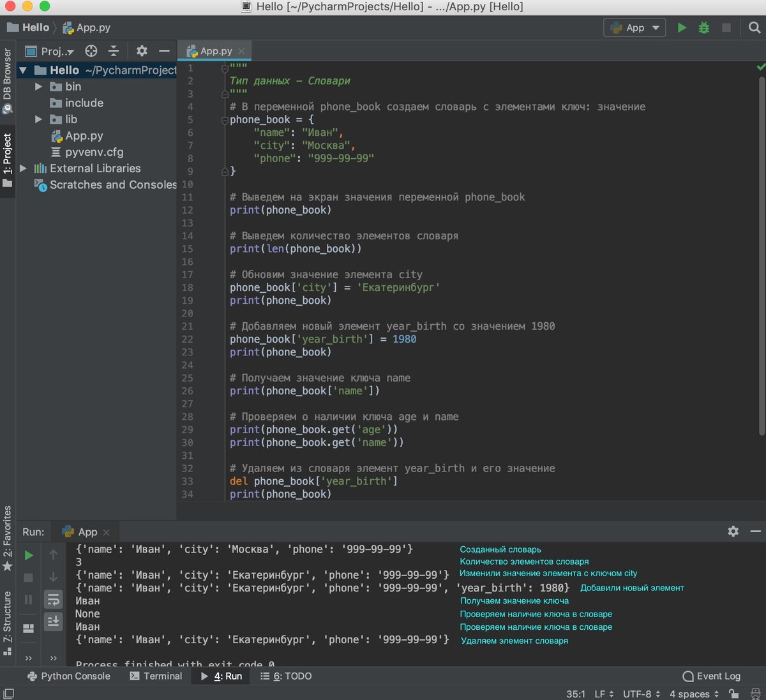Toggle scroll to end in console

pyautogui.click(x=54, y=621)
